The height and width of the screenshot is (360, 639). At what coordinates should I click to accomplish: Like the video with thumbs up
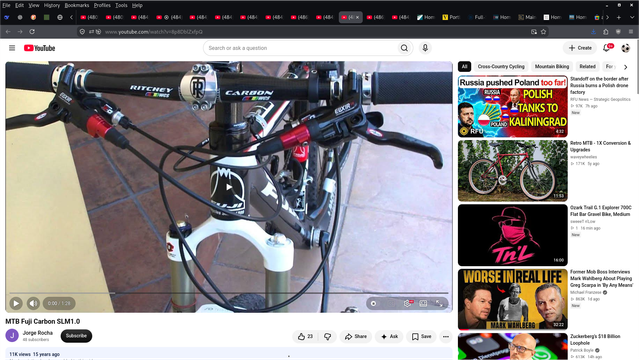click(305, 336)
